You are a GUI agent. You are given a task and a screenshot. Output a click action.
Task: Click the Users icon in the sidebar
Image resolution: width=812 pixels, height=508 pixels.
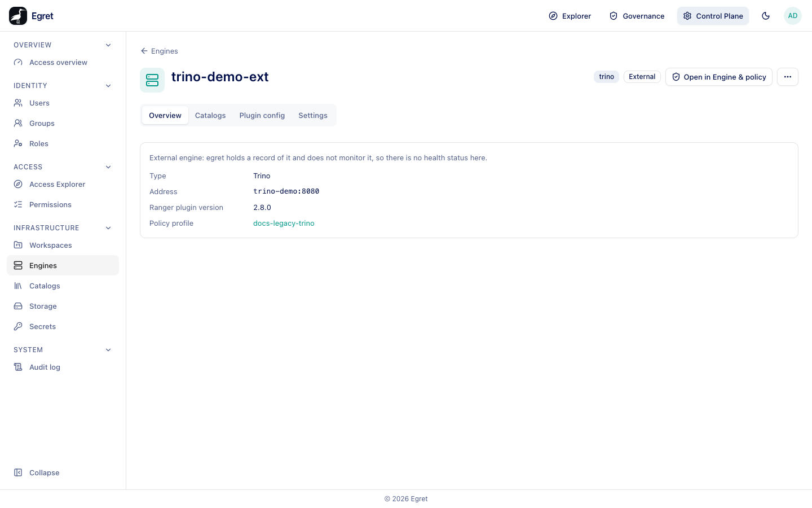pyautogui.click(x=18, y=103)
